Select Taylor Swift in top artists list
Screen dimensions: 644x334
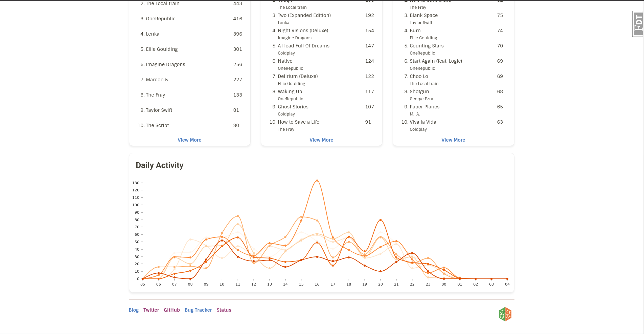(x=159, y=110)
